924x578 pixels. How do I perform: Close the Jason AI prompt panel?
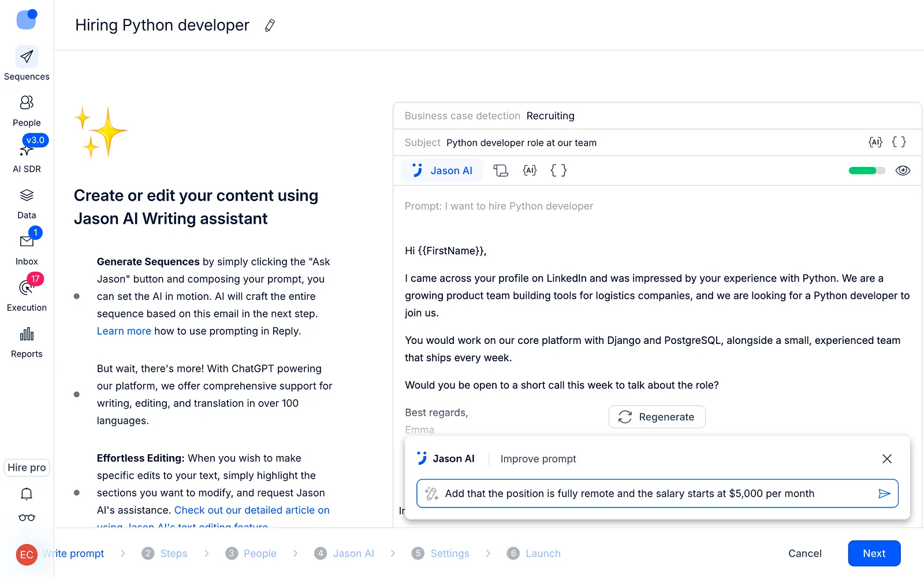pyautogui.click(x=887, y=459)
